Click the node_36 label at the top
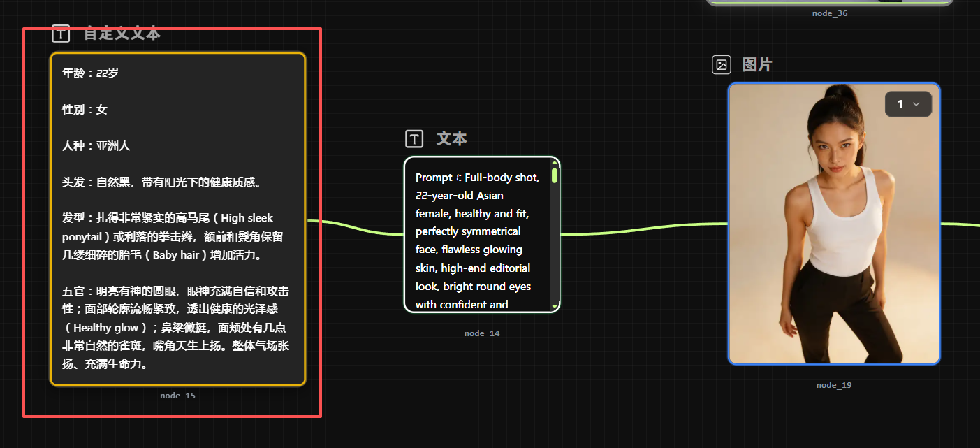Viewport: 980px width, 448px height. point(830,13)
